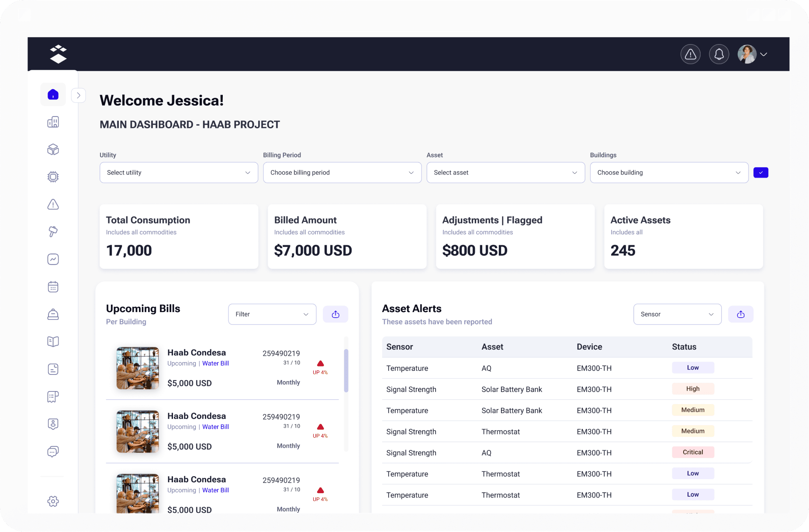Open the Choose billing period dropdown
The image size is (809, 532).
point(342,173)
